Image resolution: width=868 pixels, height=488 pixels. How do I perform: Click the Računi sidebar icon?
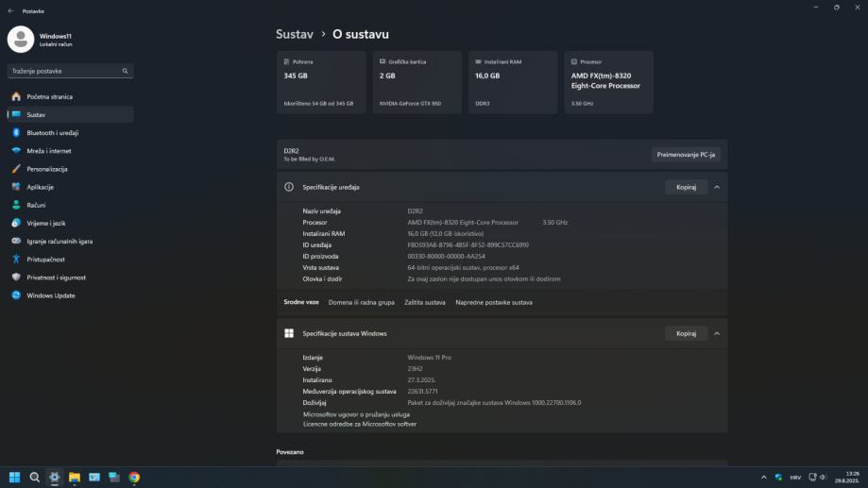(16, 205)
